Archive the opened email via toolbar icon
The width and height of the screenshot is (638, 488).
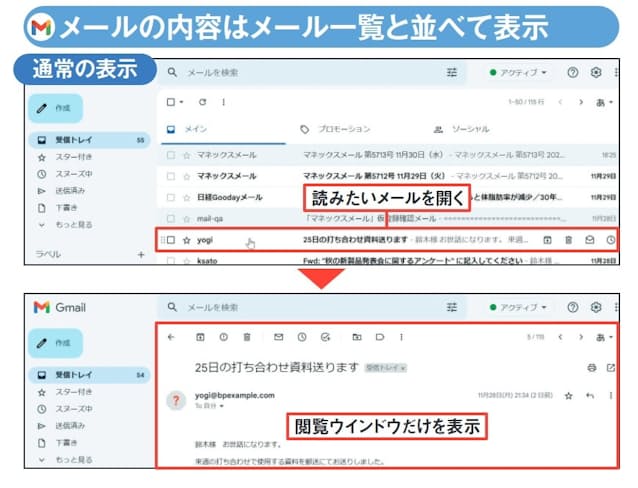click(x=200, y=337)
